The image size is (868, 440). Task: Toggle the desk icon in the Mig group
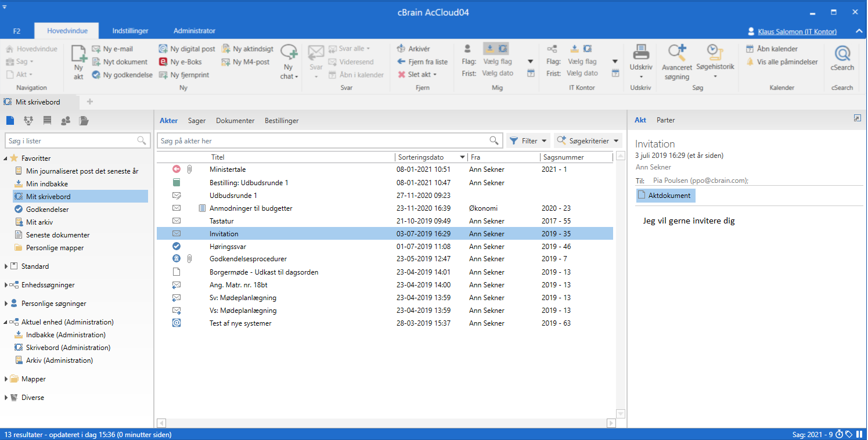[x=503, y=49]
